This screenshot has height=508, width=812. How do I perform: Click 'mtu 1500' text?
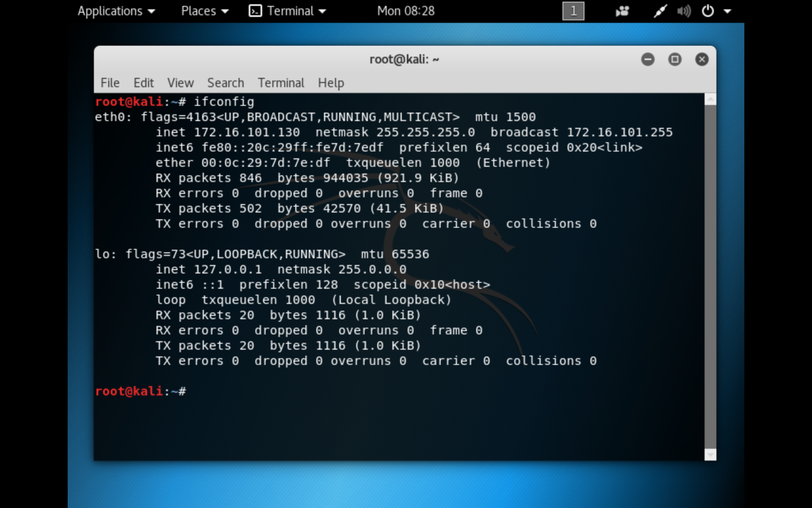(x=505, y=117)
